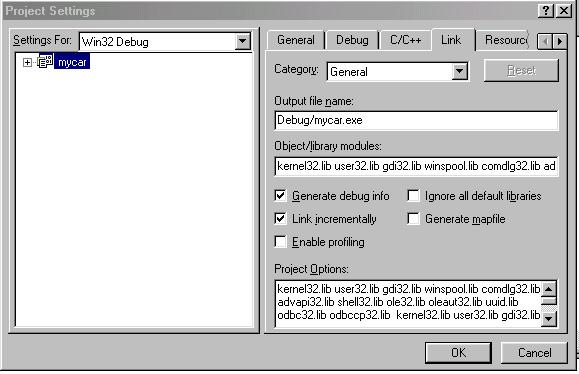Click the Cancel button

[x=534, y=353]
